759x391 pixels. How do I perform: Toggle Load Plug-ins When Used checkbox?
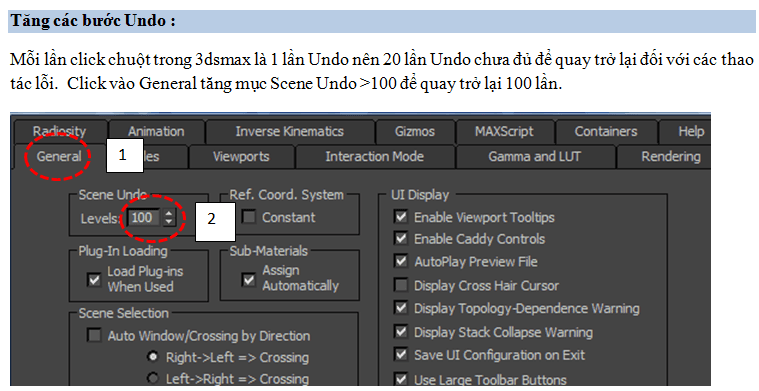tap(94, 279)
